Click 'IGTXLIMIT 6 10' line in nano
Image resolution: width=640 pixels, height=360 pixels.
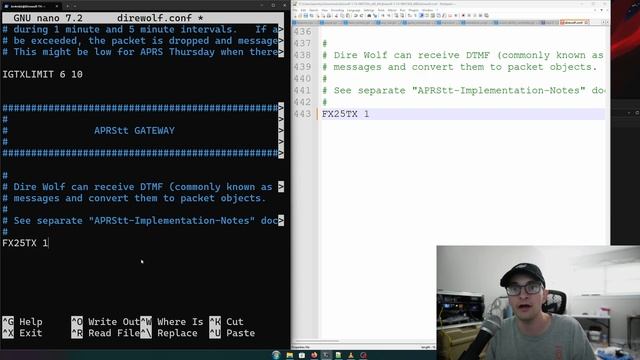click(x=42, y=74)
